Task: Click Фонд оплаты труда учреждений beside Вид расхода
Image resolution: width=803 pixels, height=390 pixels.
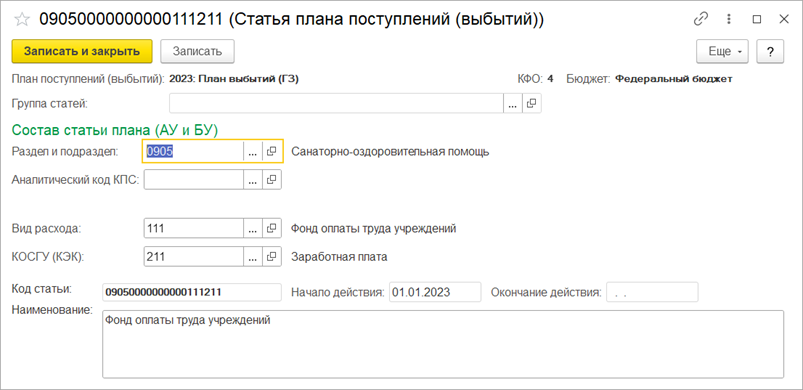Action: coord(373,229)
